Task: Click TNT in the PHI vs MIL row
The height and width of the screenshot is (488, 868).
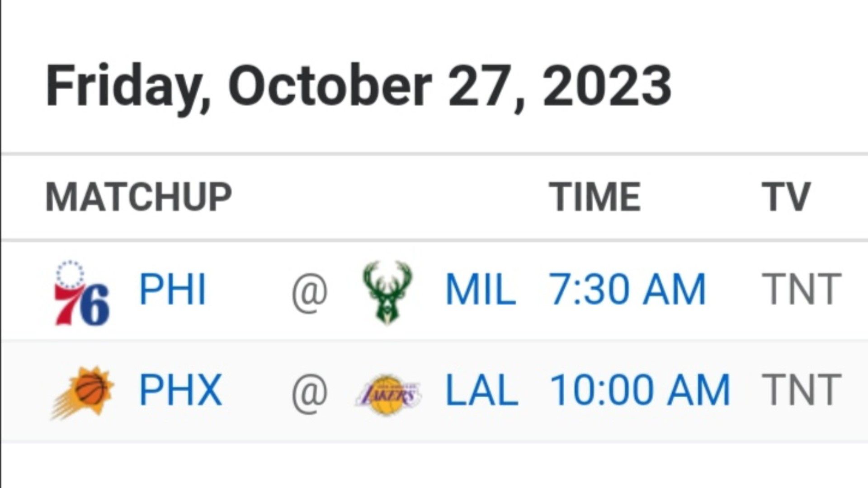Action: (x=801, y=289)
